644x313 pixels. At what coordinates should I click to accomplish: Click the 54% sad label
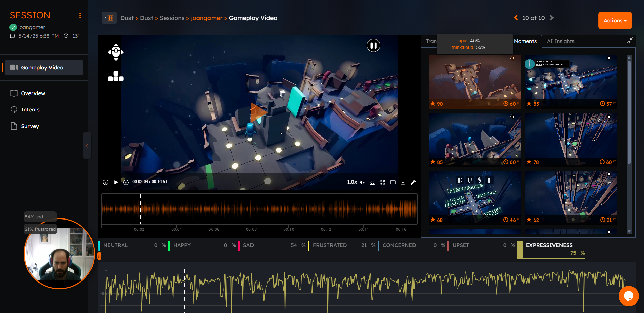[40, 217]
